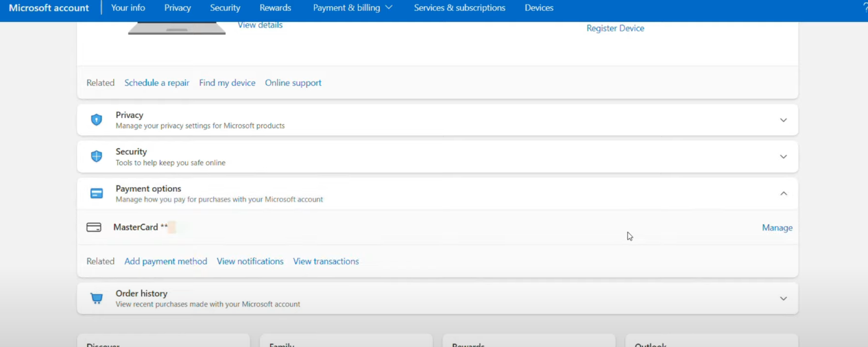Click the MasterCard ** text
This screenshot has height=347, width=868.
click(141, 227)
